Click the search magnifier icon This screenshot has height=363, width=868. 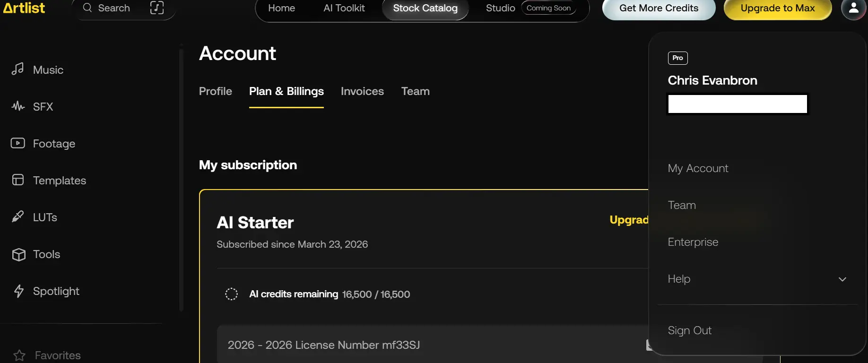pos(87,8)
